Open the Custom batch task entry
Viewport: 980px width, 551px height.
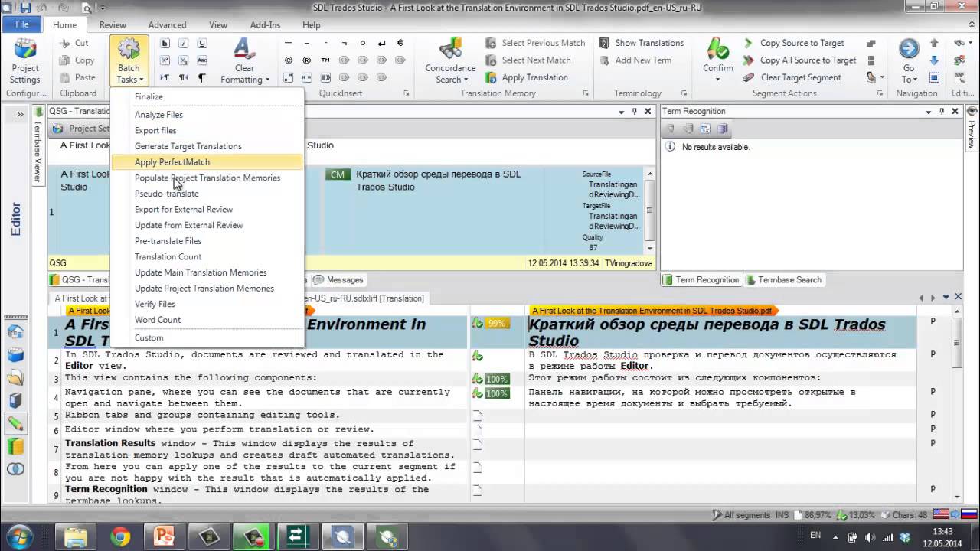[x=207, y=337]
